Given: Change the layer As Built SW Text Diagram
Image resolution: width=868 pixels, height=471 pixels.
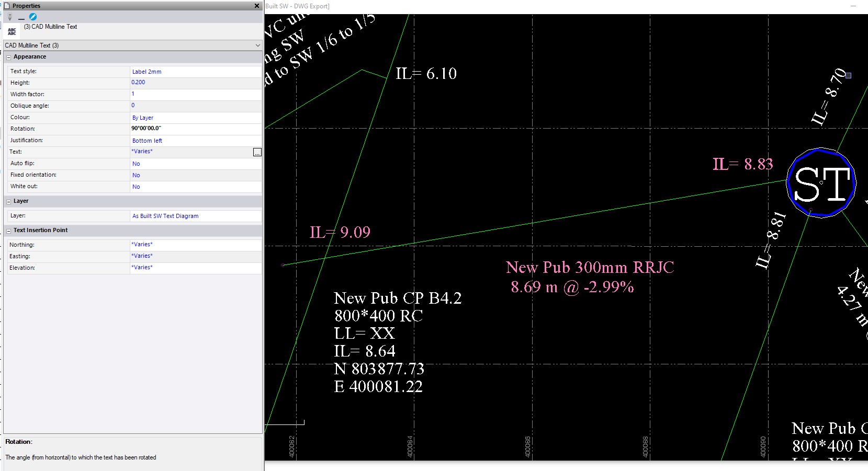Looking at the screenshot, I should pyautogui.click(x=196, y=216).
